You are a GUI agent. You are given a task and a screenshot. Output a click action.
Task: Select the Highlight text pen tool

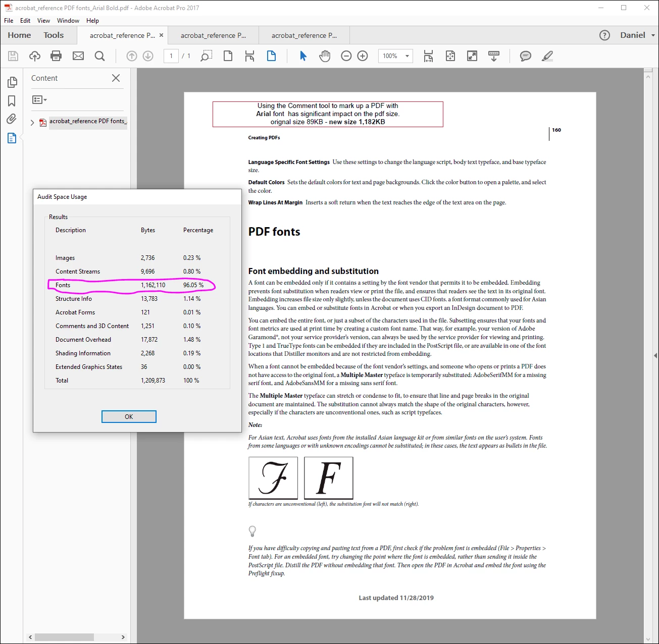pyautogui.click(x=547, y=56)
